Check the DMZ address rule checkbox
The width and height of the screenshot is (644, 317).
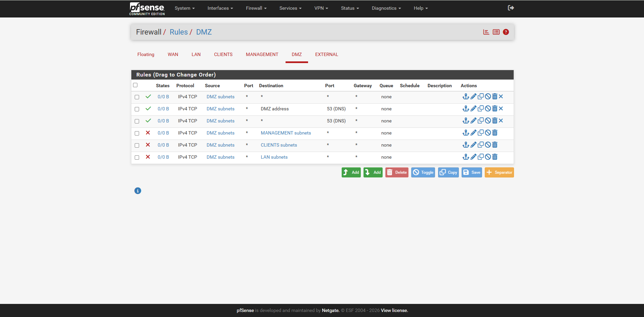pyautogui.click(x=137, y=109)
